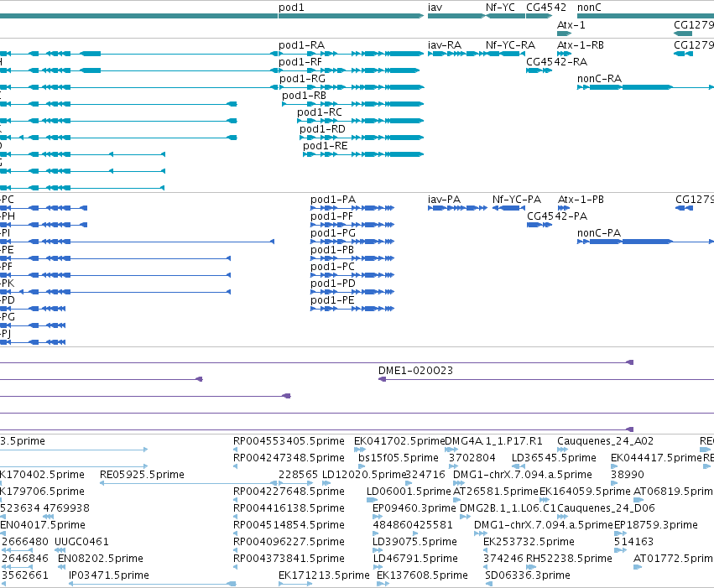The width and height of the screenshot is (714, 588).
Task: Click the pod1-RC transcript
Action: click(361, 121)
